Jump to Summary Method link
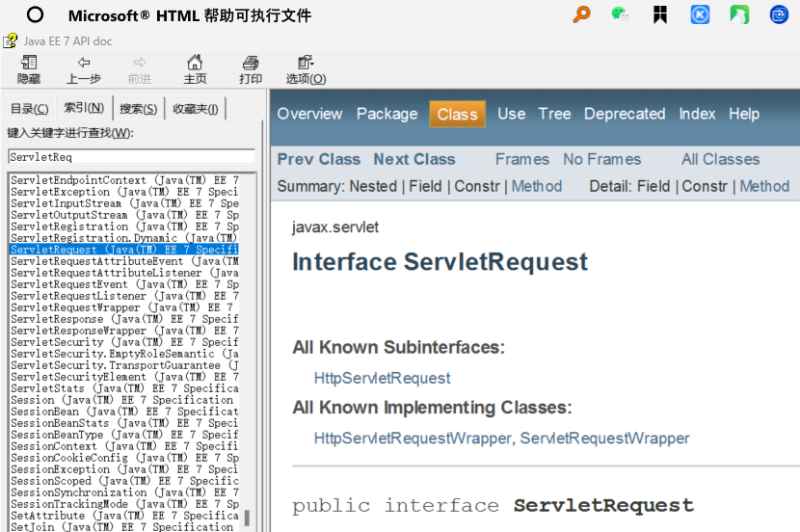 537,186
